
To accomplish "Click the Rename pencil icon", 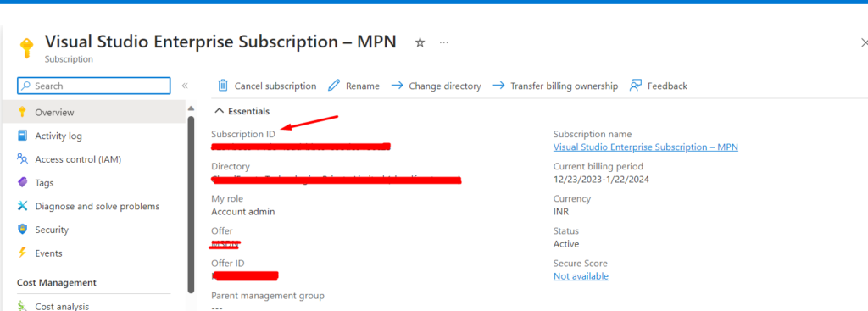I will 334,86.
